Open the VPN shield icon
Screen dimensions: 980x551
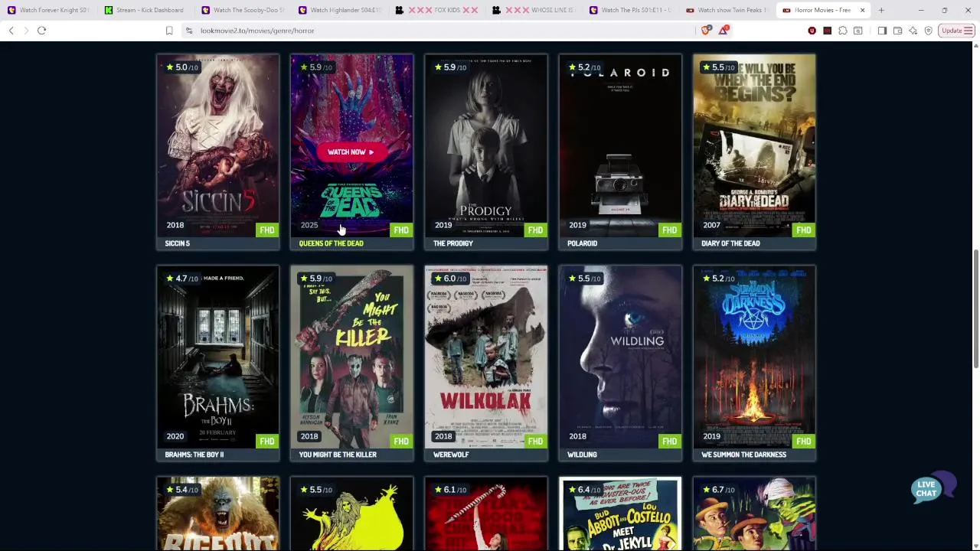[x=928, y=31]
